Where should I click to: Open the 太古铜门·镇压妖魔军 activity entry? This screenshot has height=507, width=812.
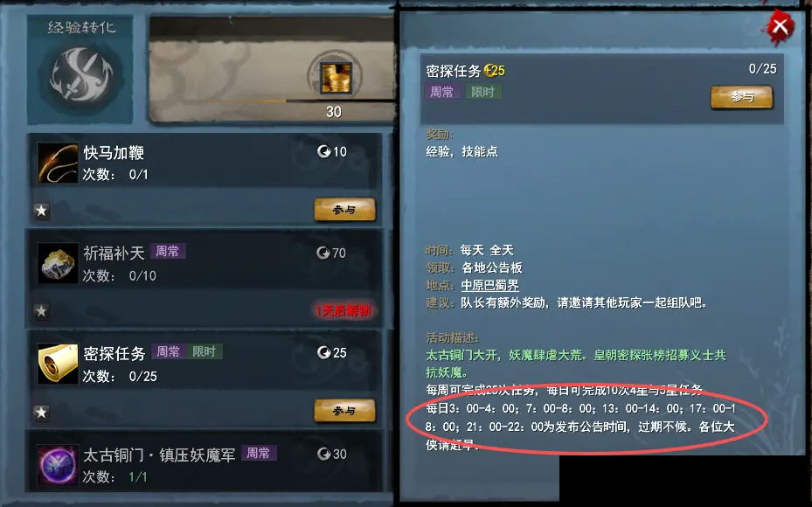(206, 462)
